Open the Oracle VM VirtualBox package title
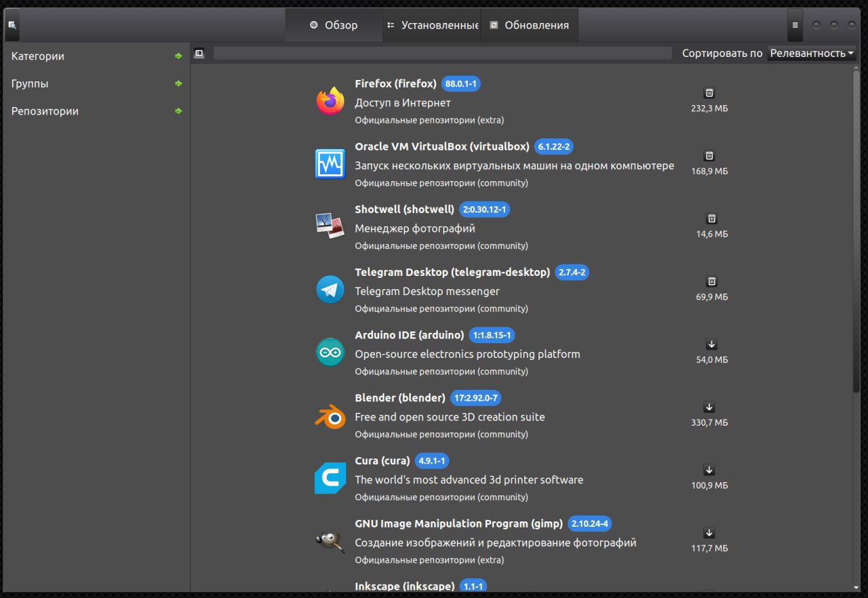868x598 pixels. tap(442, 146)
